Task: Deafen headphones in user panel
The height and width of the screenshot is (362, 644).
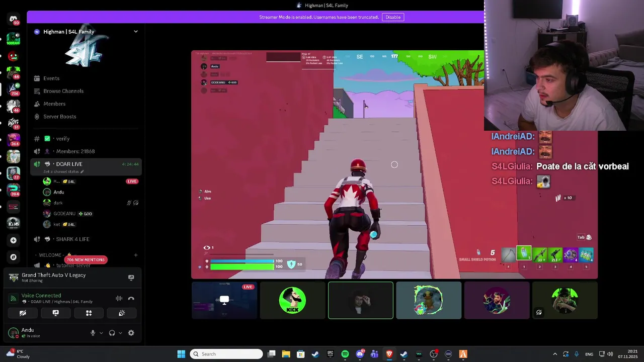Action: 112,333
